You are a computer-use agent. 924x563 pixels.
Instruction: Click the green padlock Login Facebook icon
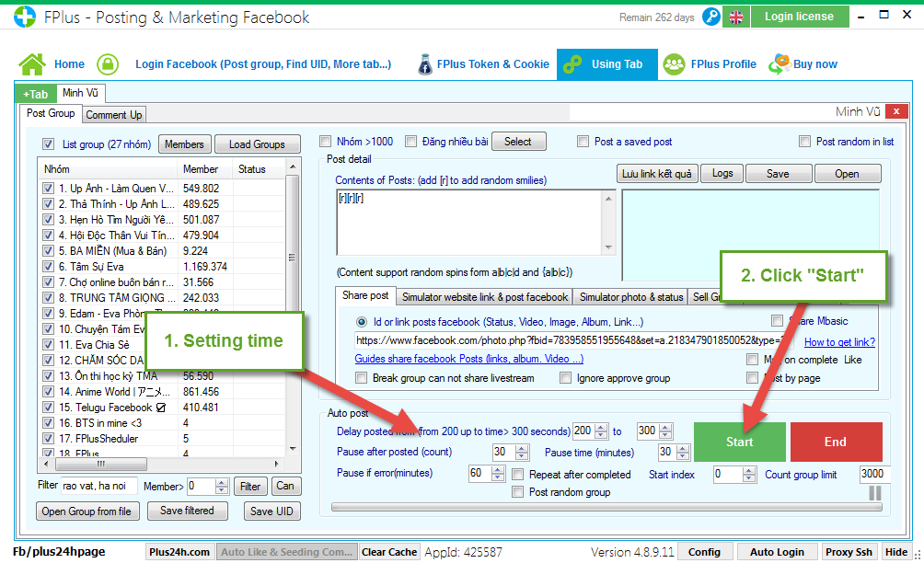[108, 64]
